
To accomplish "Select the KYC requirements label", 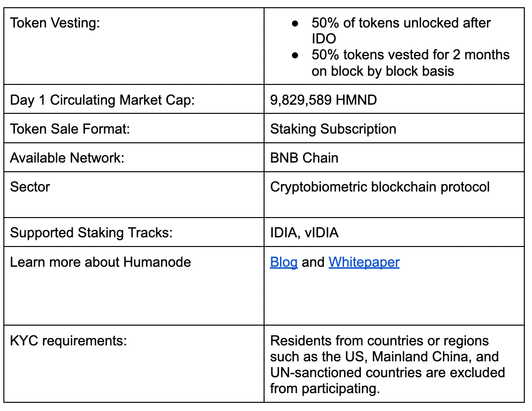I will coord(68,341).
